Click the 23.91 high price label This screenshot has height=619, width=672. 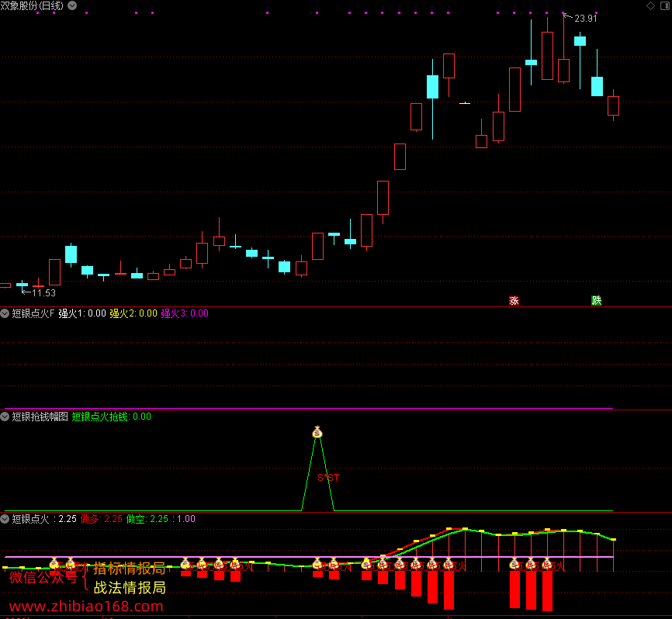(585, 19)
